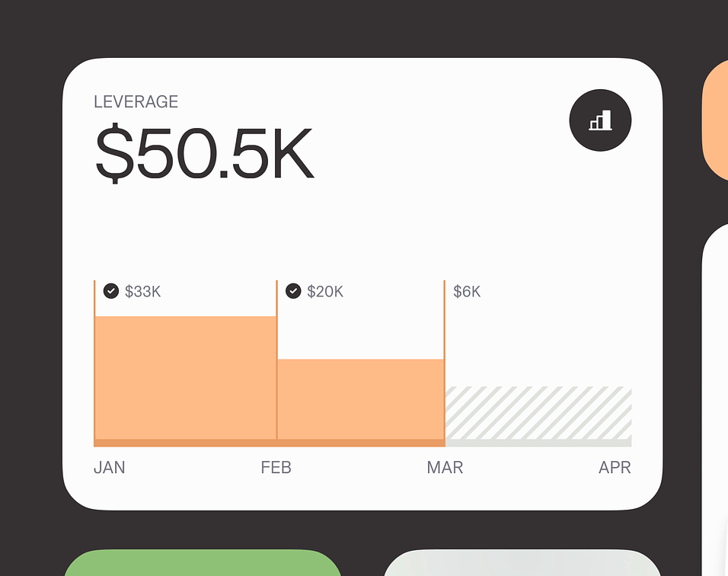The height and width of the screenshot is (576, 728).
Task: Click the $33K amount text
Action: (143, 292)
